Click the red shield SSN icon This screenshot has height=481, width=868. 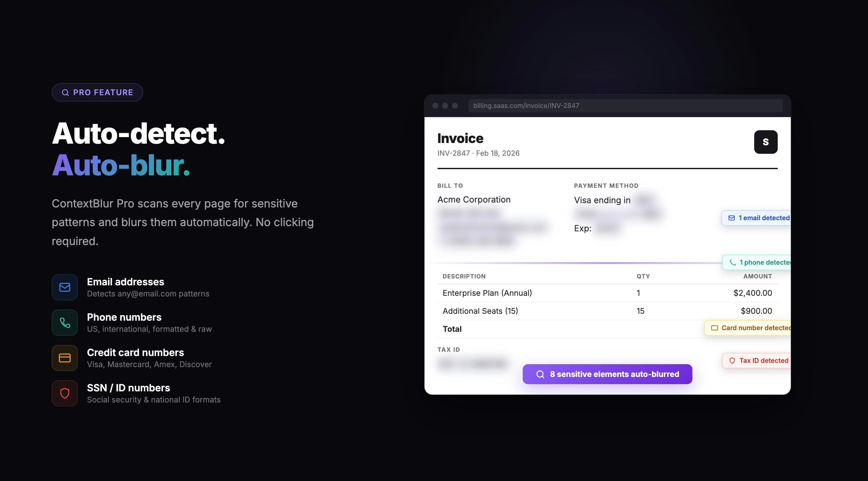pyautogui.click(x=65, y=393)
